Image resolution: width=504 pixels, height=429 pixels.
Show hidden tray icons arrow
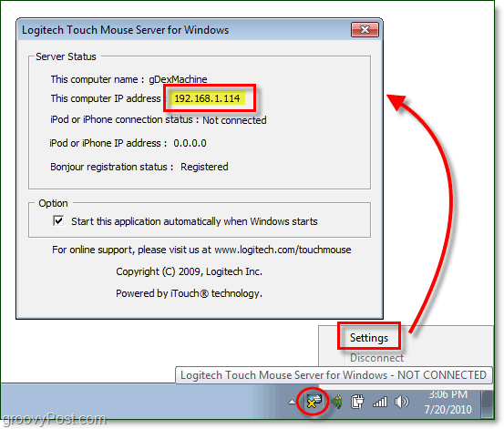tap(292, 402)
